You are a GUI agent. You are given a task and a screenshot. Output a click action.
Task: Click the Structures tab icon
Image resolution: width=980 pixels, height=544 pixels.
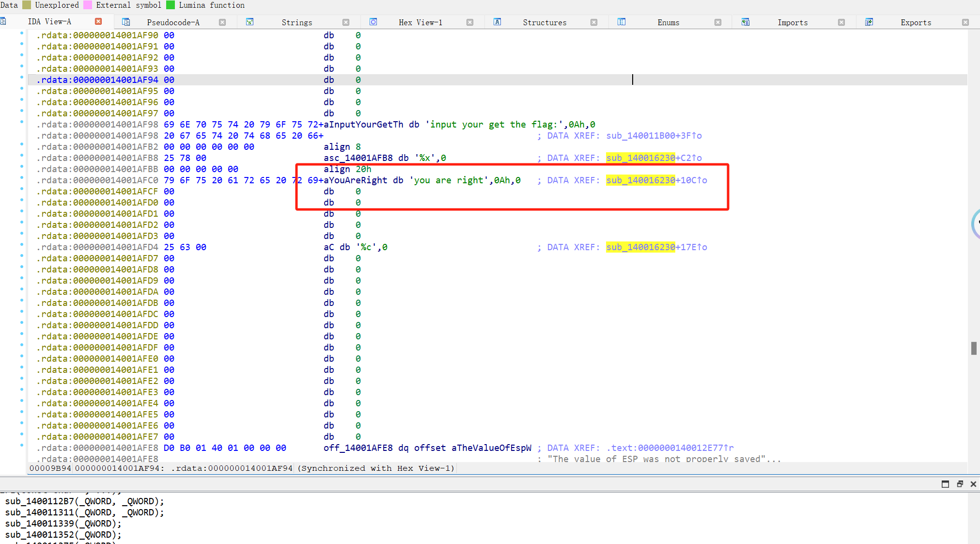click(498, 22)
